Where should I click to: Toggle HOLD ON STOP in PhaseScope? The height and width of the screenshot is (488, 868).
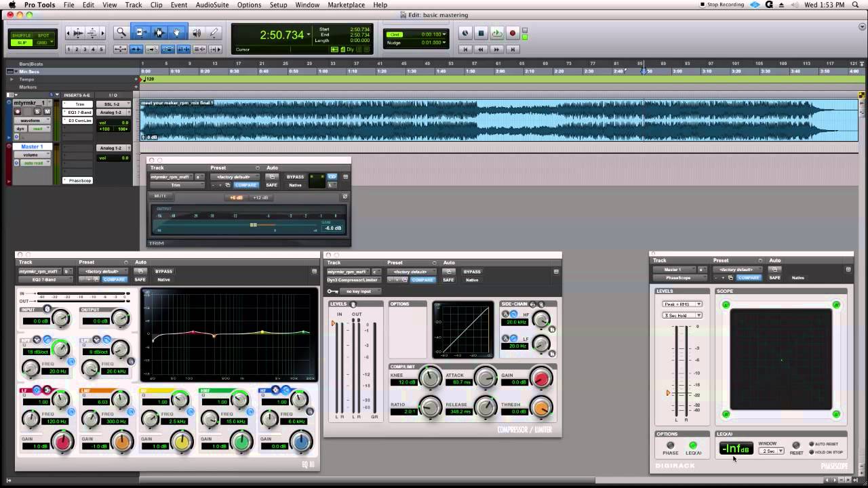click(x=811, y=452)
